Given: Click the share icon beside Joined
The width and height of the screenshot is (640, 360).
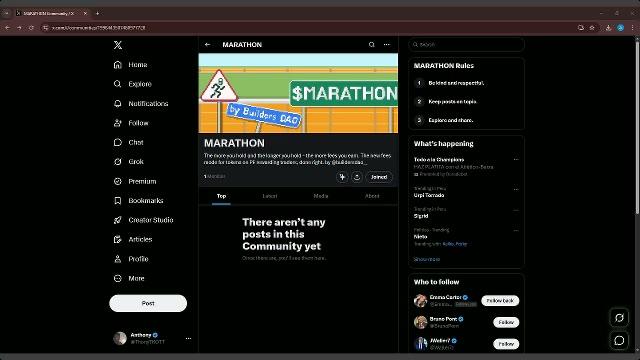Looking at the screenshot, I should pos(357,177).
